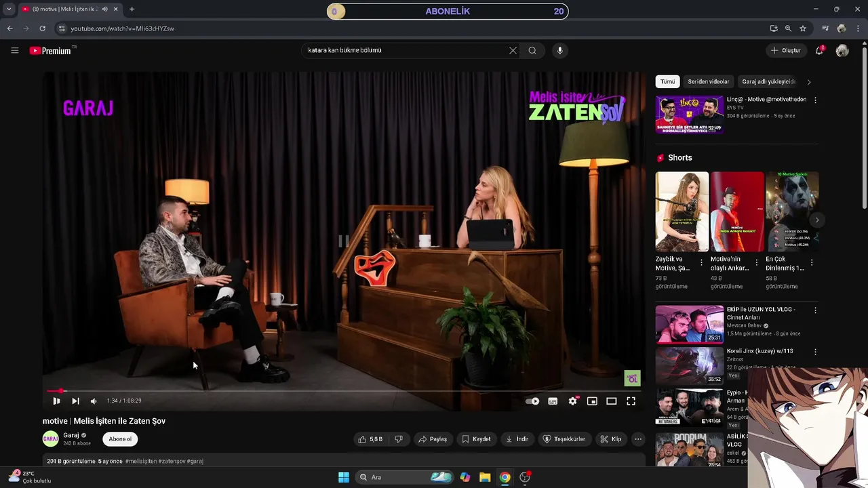Run search with the magnifier button

point(532,50)
